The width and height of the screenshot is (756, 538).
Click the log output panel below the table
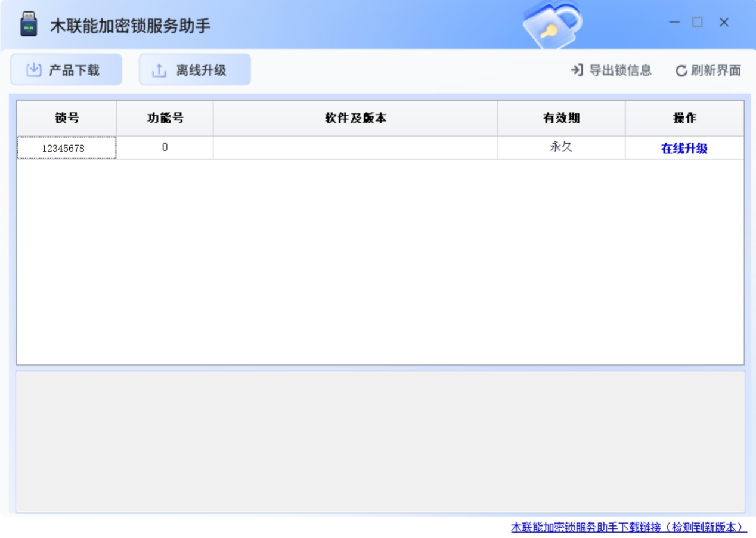380,441
